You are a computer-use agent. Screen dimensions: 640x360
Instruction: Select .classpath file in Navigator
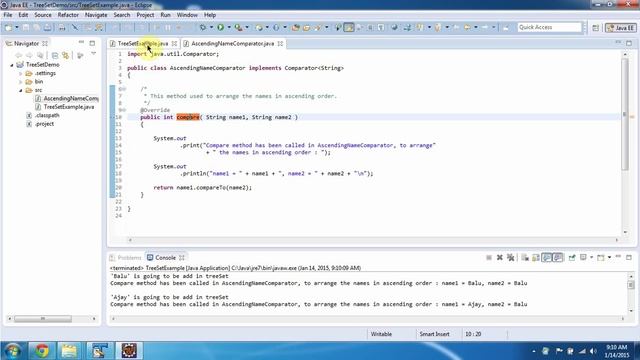point(47,116)
